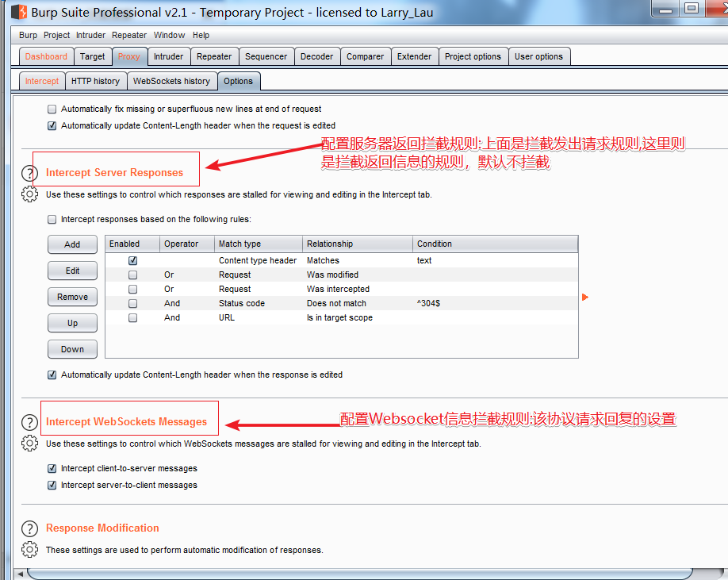The image size is (728, 580).
Task: Sort by Condition column header
Action: click(496, 244)
